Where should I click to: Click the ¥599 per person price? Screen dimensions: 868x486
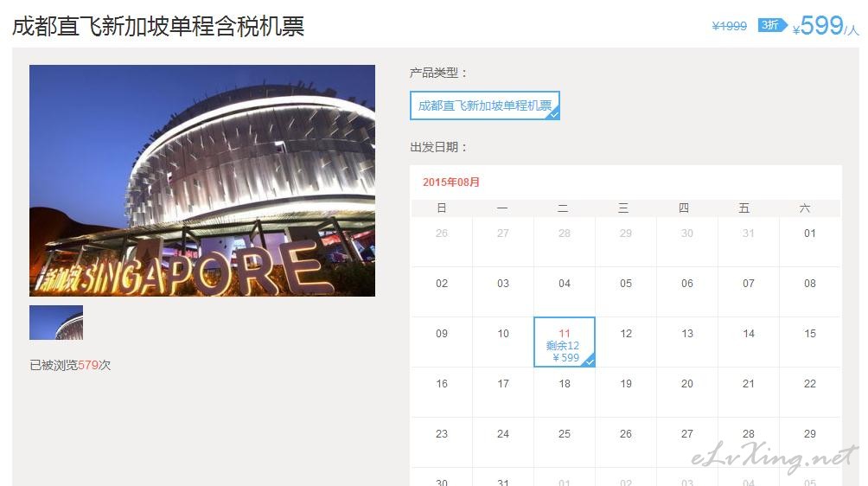click(826, 25)
